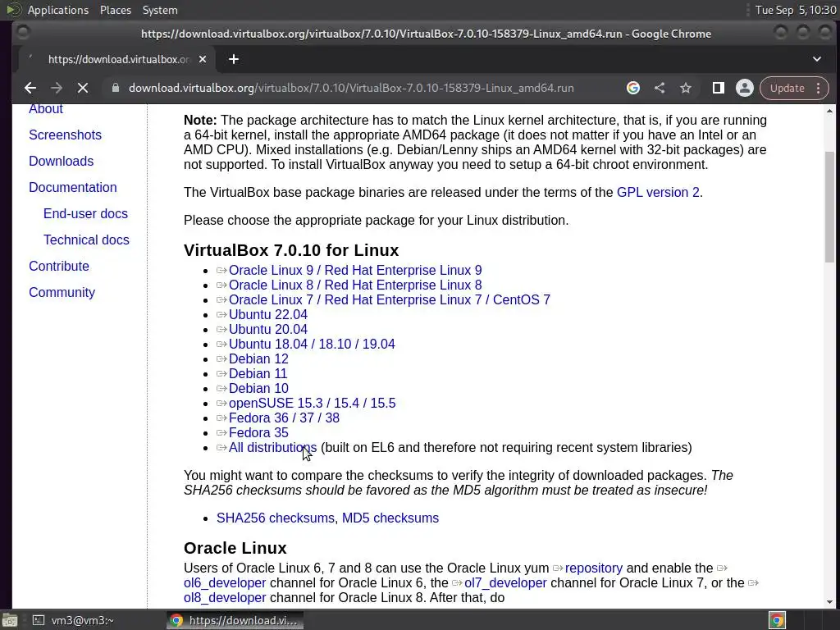The image size is (840, 630).
Task: Open the Chrome three-dot menu
Action: pos(818,88)
